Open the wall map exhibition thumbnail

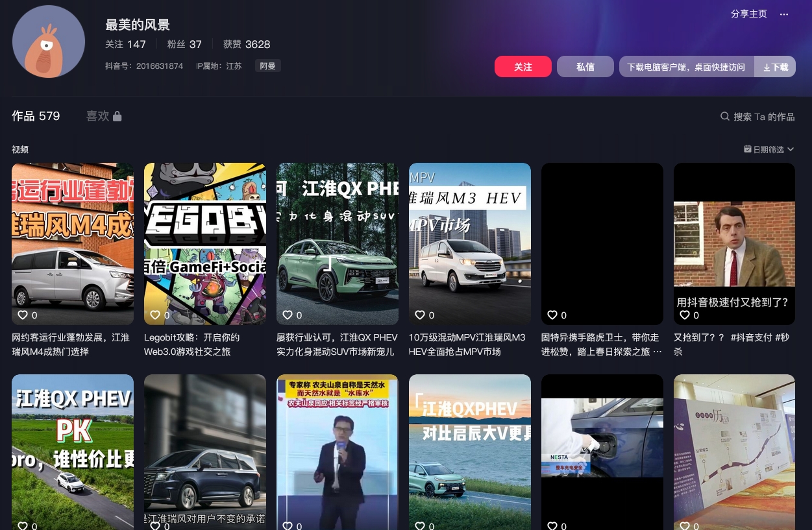pyautogui.click(x=734, y=452)
